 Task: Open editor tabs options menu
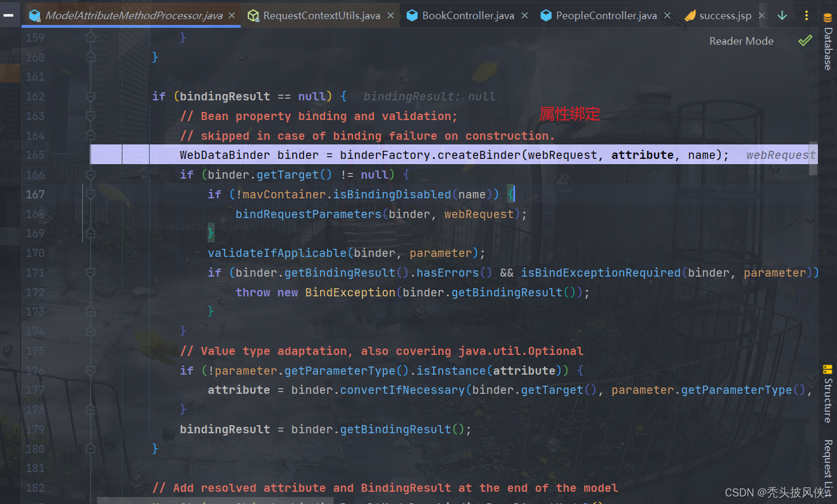click(806, 16)
